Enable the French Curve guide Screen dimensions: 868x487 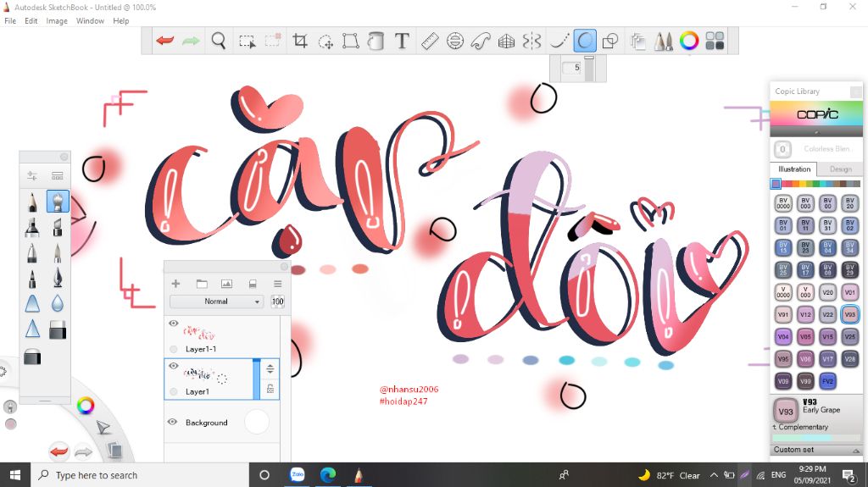(481, 41)
